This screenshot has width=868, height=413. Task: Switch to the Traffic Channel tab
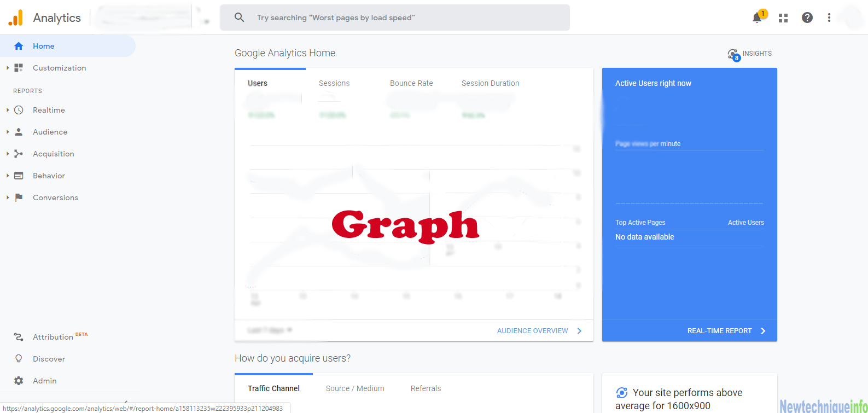[273, 388]
